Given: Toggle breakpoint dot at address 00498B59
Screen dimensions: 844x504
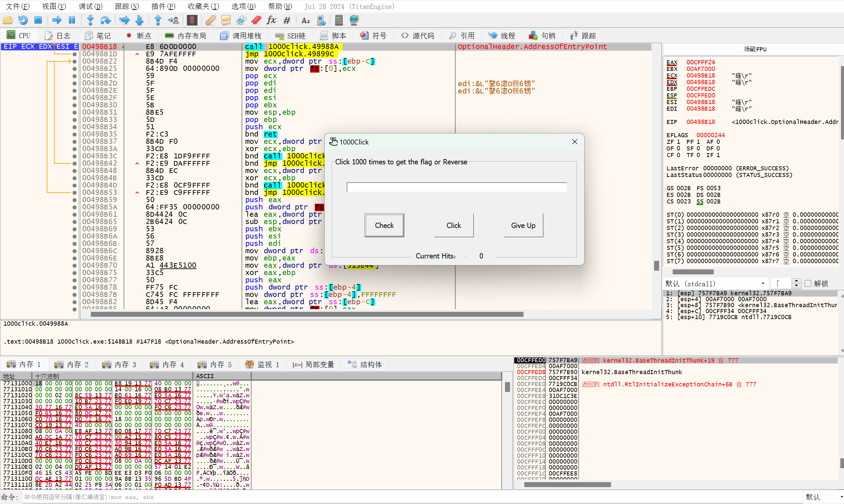Looking at the screenshot, I should coord(75,200).
